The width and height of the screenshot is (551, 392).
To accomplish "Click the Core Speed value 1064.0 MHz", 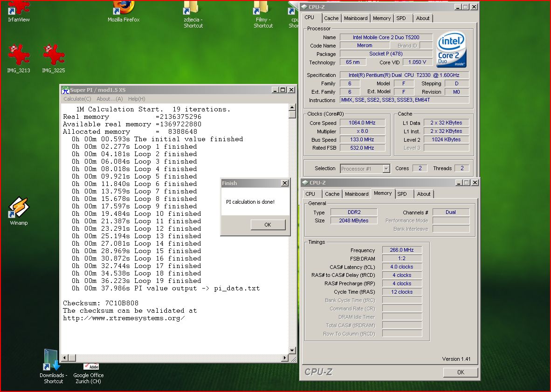I will click(x=362, y=123).
